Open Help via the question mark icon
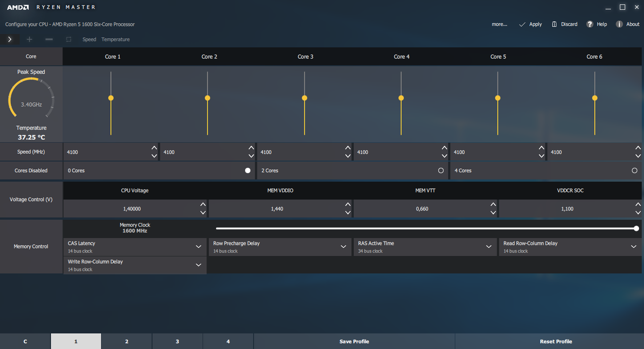Viewport: 644px width, 349px height. click(590, 24)
